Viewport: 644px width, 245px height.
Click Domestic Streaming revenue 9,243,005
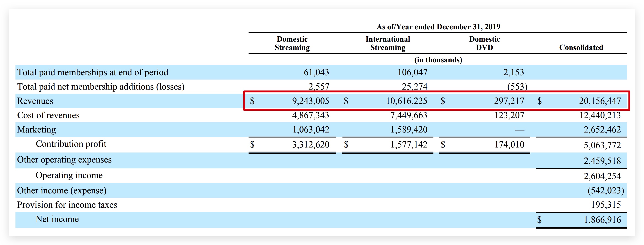pos(310,101)
